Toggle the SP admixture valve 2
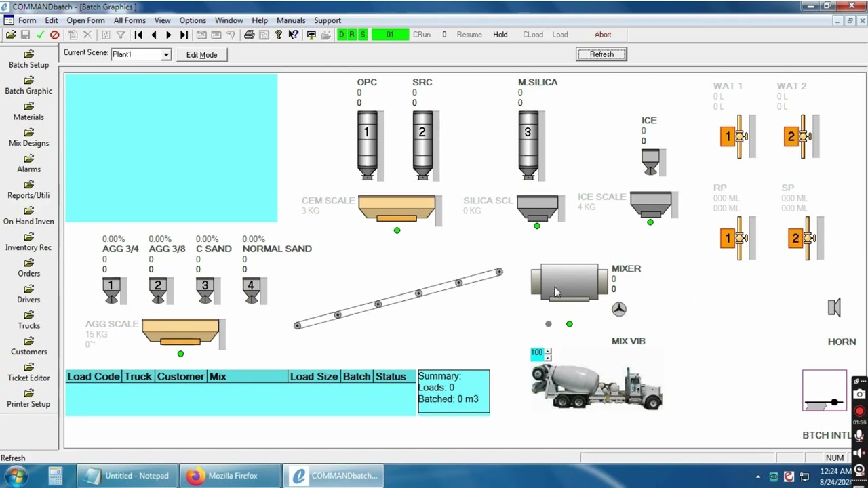The height and width of the screenshot is (488, 868). (x=802, y=238)
